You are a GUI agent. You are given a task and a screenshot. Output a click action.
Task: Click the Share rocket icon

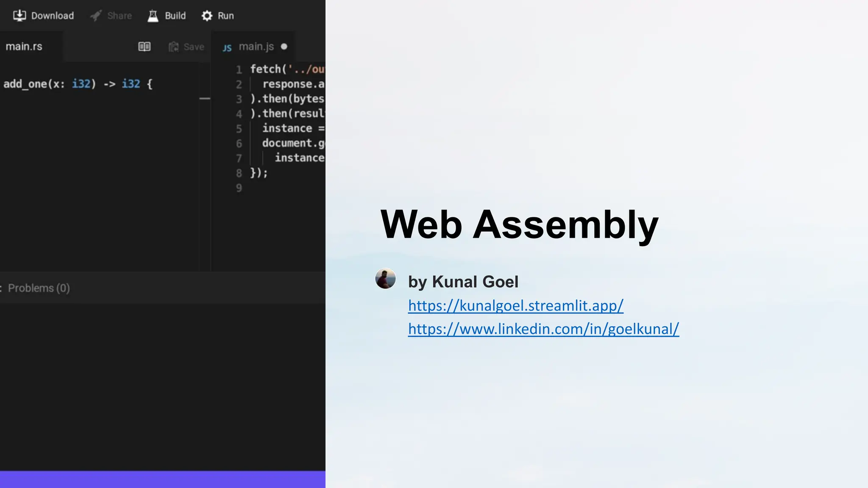pos(96,16)
